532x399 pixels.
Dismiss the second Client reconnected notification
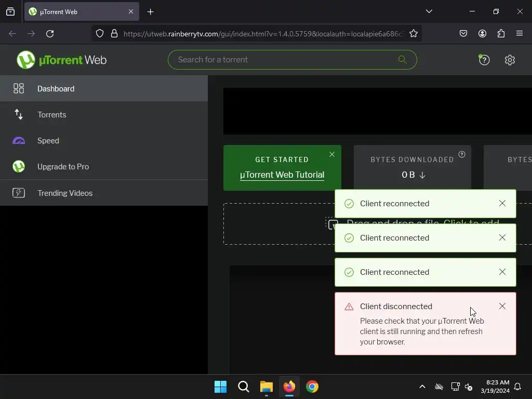[502, 237]
